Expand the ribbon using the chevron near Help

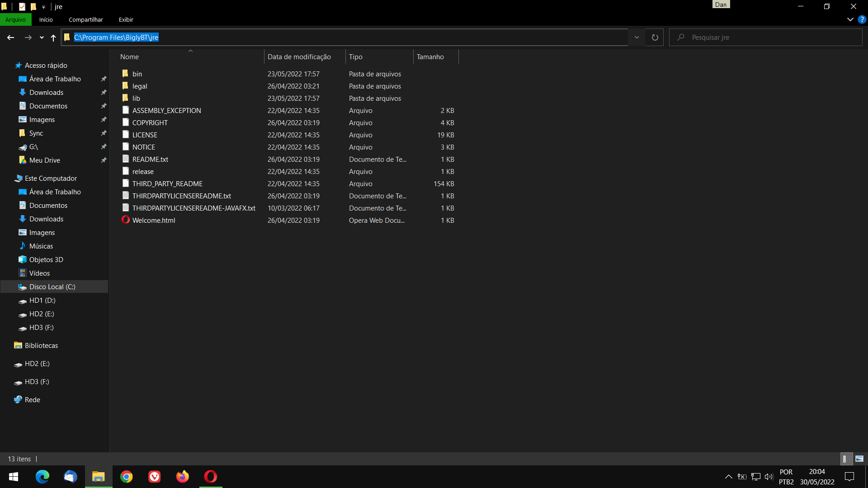849,19
